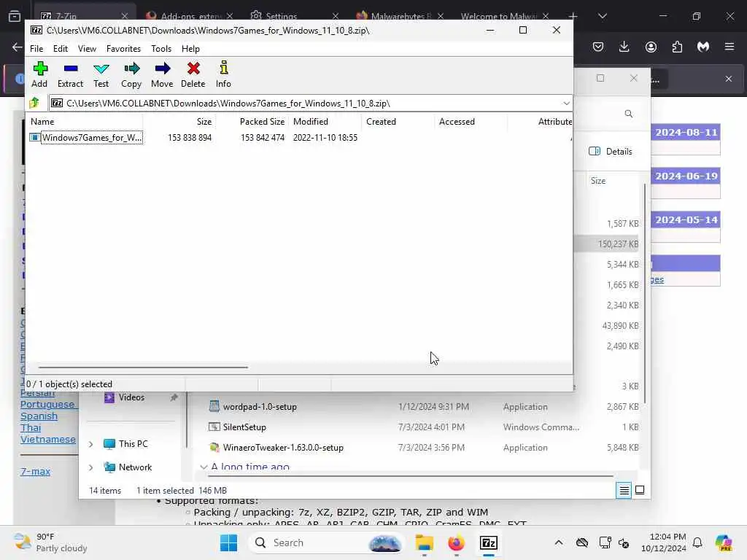Click the Move toolbar icon
The image size is (747, 560).
point(162,74)
